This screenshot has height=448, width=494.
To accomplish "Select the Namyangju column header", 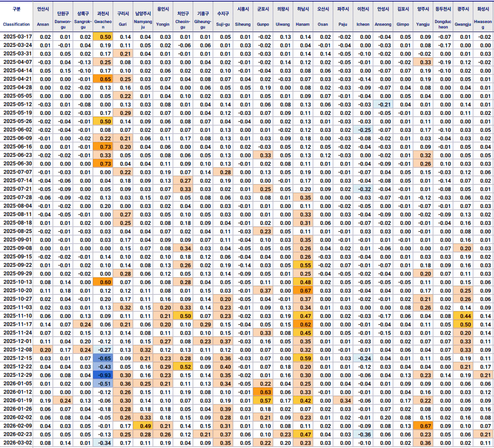I will point(143,17).
